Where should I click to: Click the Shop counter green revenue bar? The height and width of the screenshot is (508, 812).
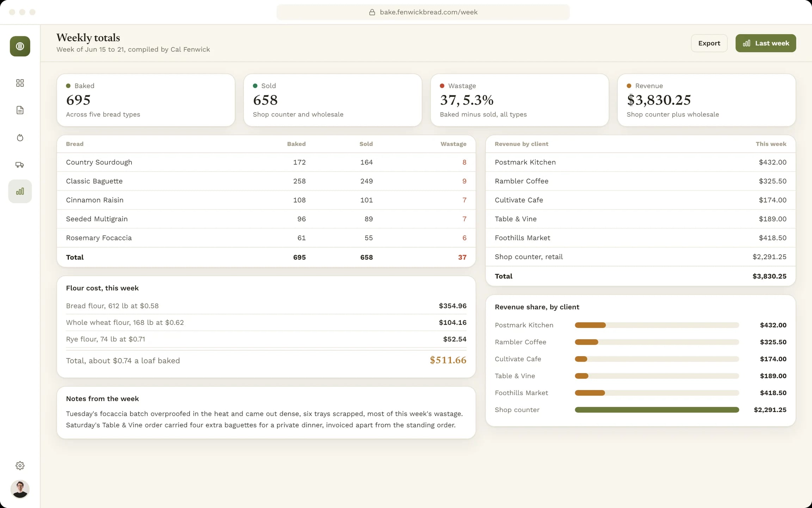click(x=657, y=410)
